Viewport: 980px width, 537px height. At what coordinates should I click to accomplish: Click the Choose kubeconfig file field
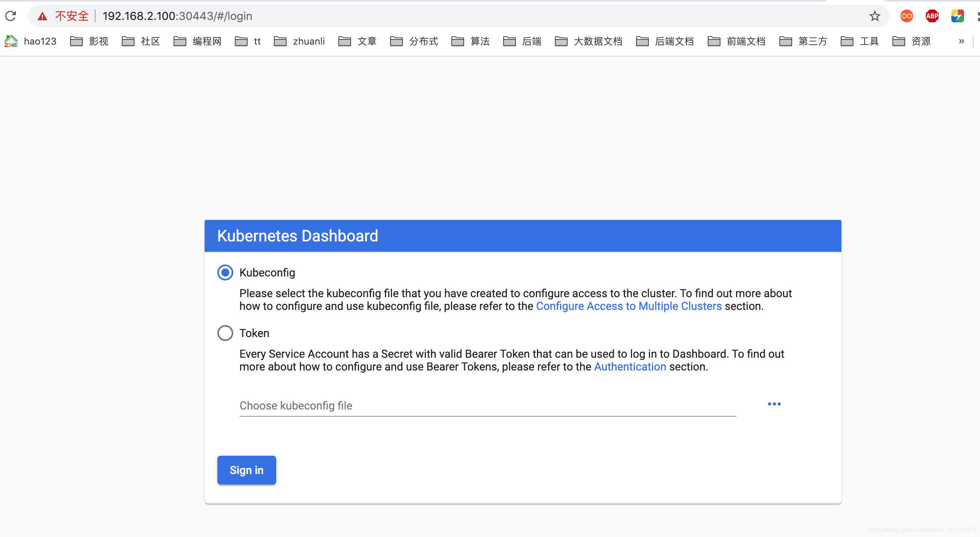coord(488,406)
